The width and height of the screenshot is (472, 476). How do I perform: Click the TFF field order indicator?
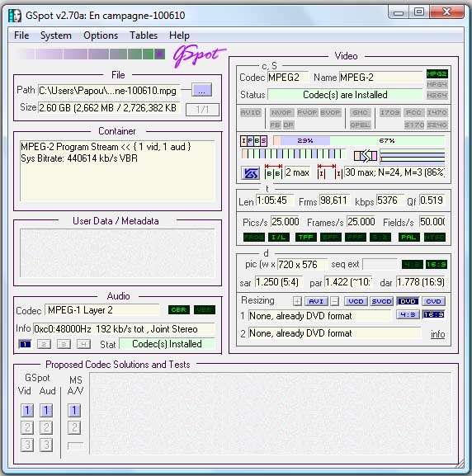(x=306, y=237)
